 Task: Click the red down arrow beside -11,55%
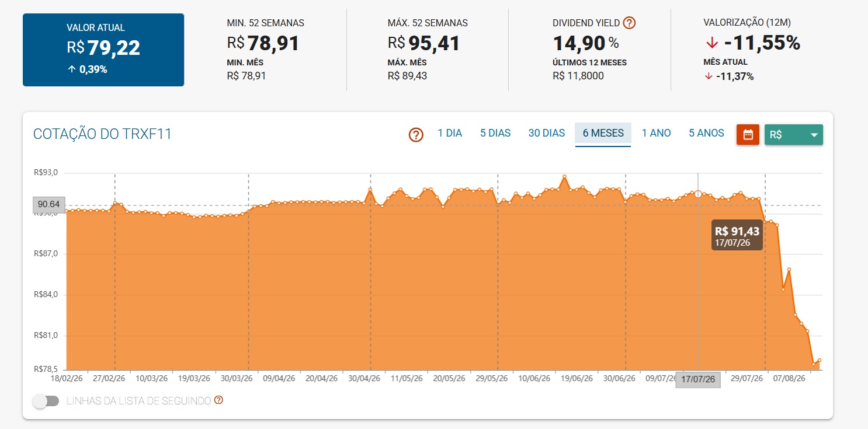point(711,44)
